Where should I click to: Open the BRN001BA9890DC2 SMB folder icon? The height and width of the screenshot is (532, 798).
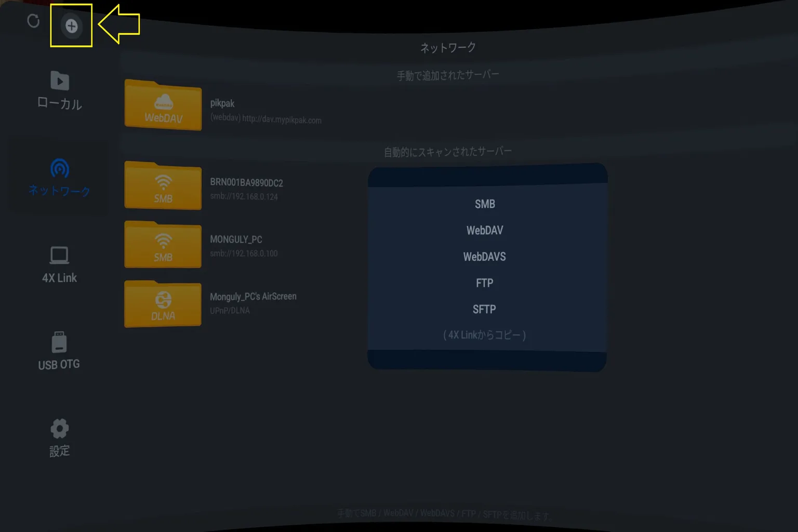point(163,186)
